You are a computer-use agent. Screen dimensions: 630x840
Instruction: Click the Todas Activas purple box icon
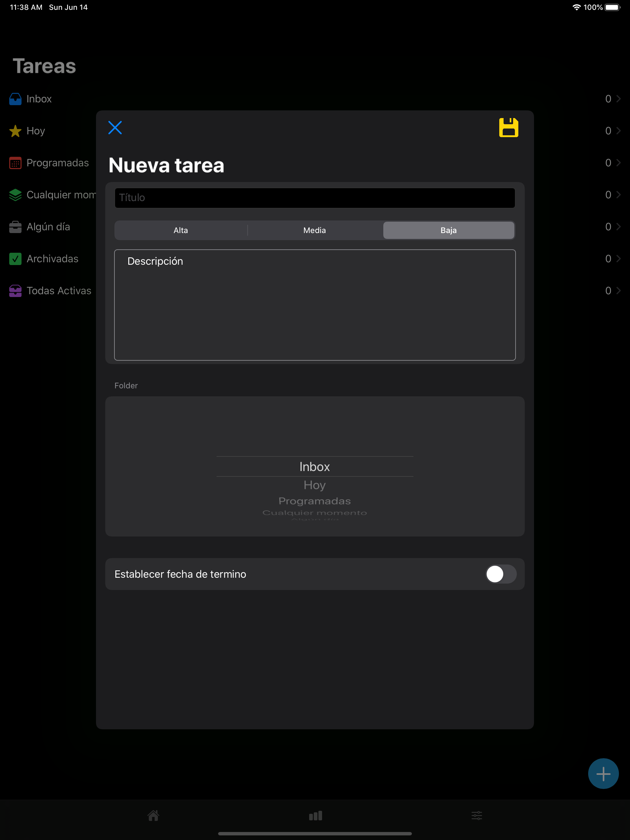(15, 291)
